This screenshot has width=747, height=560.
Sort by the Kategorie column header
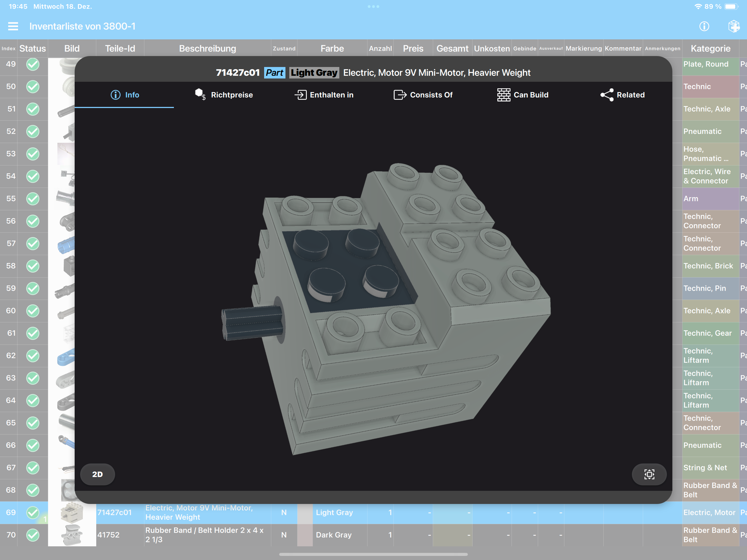click(x=710, y=48)
